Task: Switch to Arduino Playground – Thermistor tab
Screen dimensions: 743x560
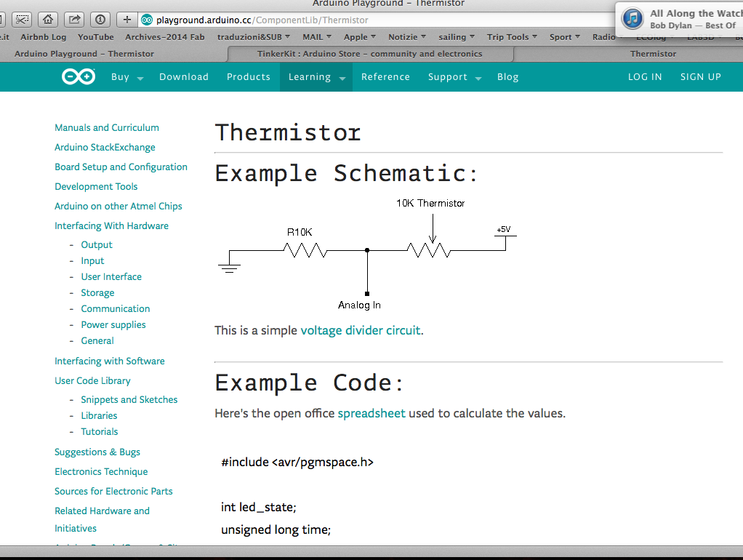Action: pyautogui.click(x=84, y=54)
